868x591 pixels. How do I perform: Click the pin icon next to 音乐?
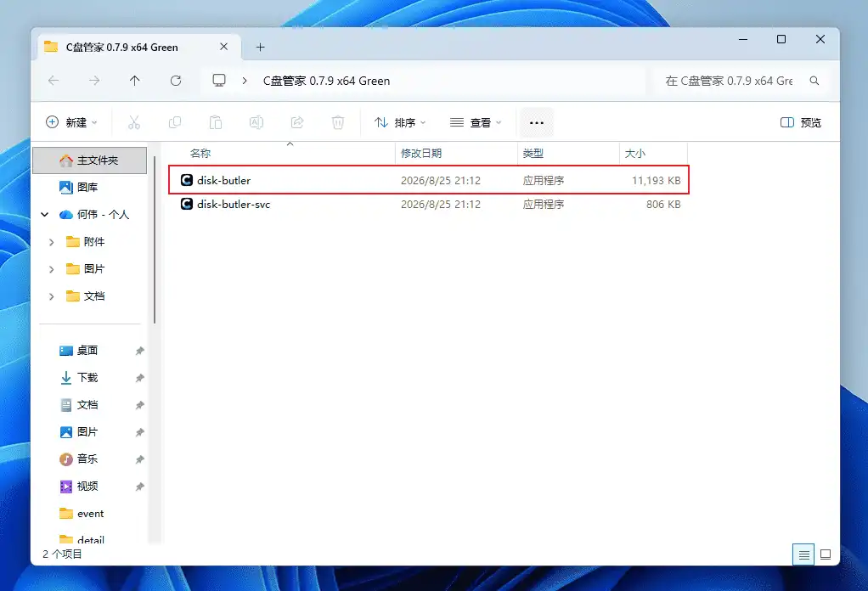tap(139, 459)
